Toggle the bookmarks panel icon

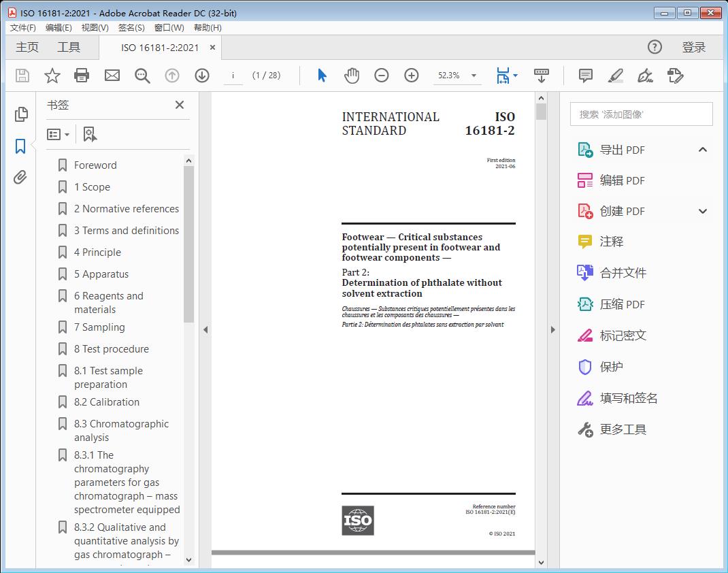coord(20,146)
